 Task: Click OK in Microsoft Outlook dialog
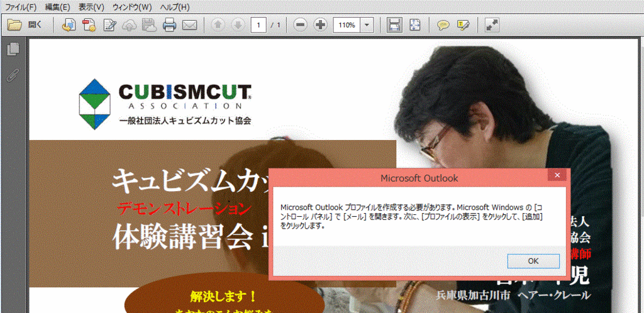pos(533,261)
